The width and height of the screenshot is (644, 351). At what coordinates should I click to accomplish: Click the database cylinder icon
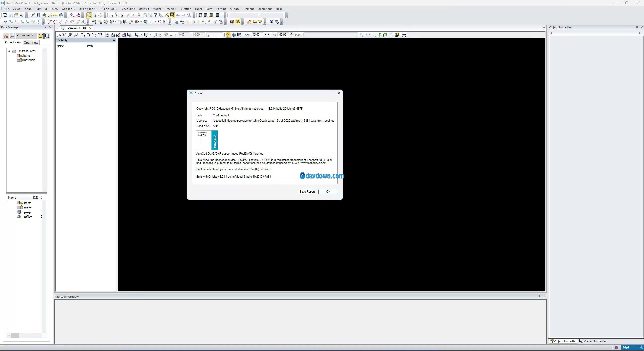click(39, 15)
